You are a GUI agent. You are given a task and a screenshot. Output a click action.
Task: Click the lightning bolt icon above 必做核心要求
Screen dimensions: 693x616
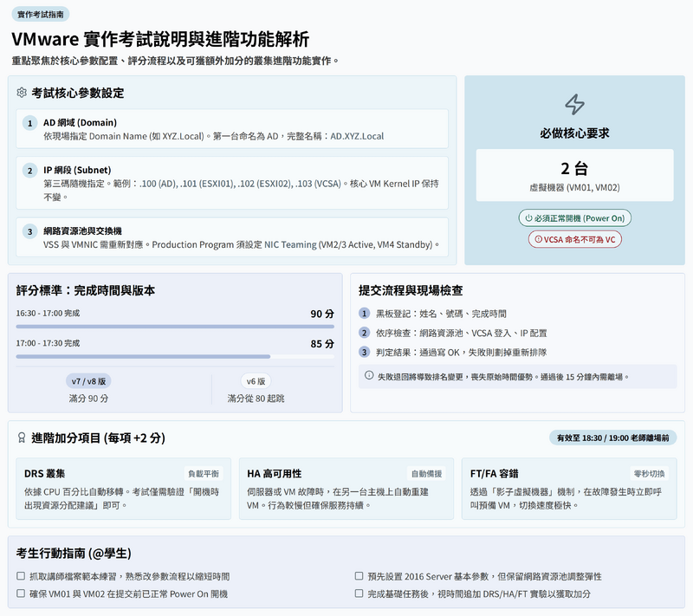574,105
